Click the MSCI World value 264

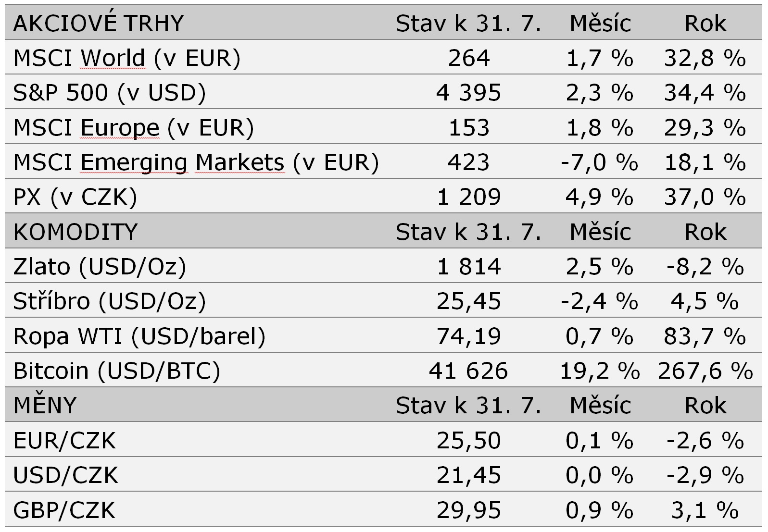coord(468,58)
